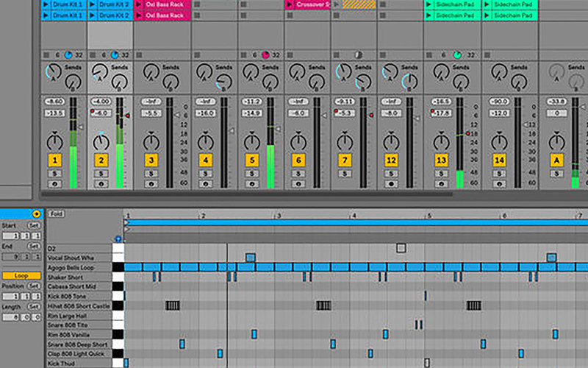Image resolution: width=588 pixels, height=368 pixels.
Task: Click track 14 volume fader handle
Action: pos(525,124)
